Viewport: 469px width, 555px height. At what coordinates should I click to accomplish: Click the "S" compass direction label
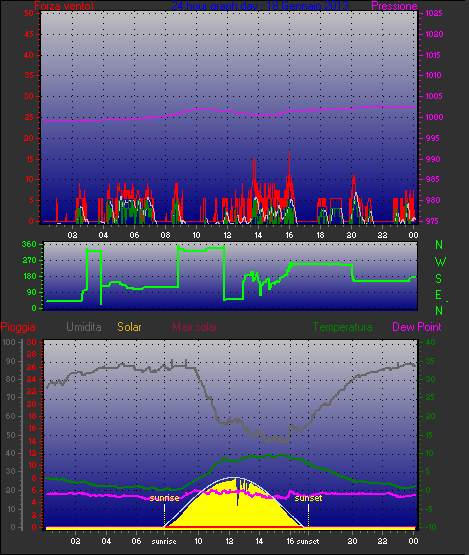439,279
